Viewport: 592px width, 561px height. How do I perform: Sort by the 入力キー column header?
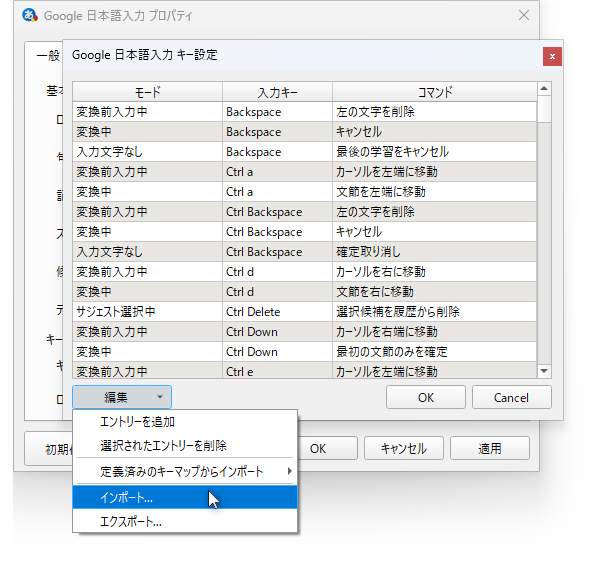pos(278,92)
